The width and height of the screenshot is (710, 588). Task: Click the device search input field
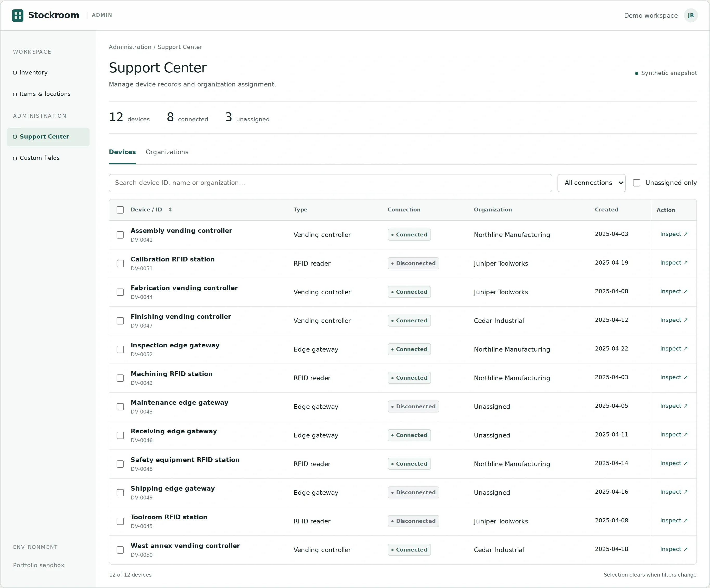[330, 183]
